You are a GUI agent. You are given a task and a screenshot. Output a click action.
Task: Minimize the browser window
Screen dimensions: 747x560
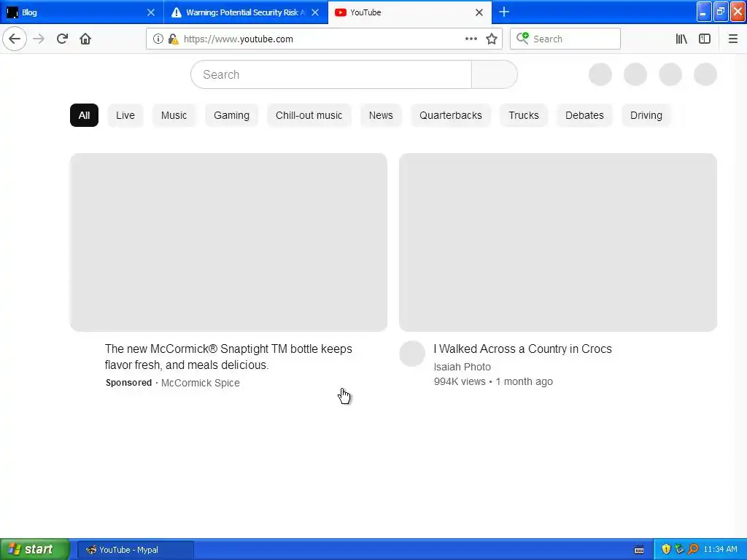703,12
